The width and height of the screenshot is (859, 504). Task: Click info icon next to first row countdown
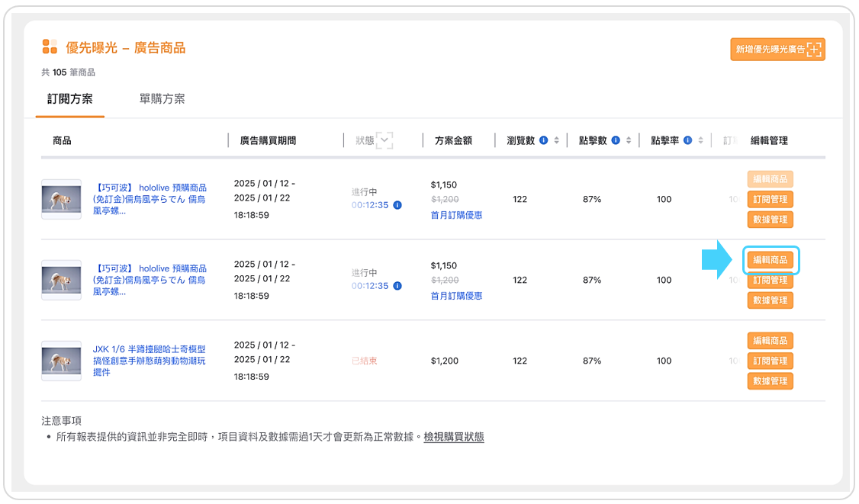pyautogui.click(x=397, y=205)
